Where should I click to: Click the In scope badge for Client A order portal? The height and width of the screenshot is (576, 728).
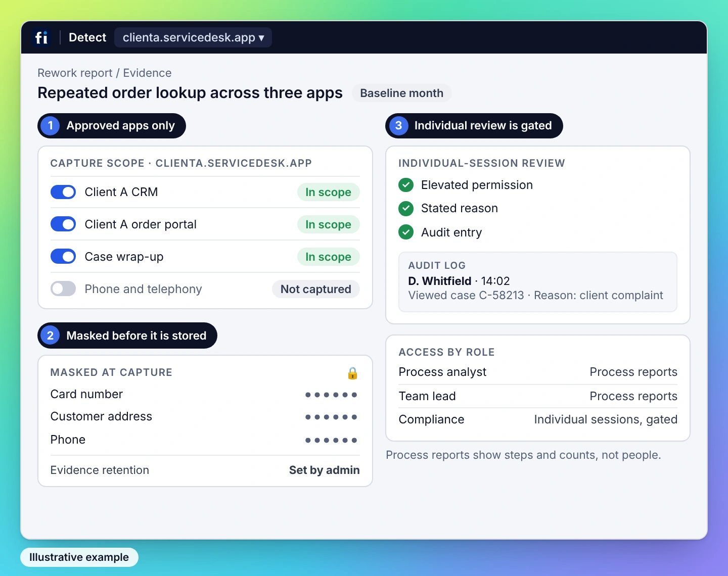[x=328, y=224]
